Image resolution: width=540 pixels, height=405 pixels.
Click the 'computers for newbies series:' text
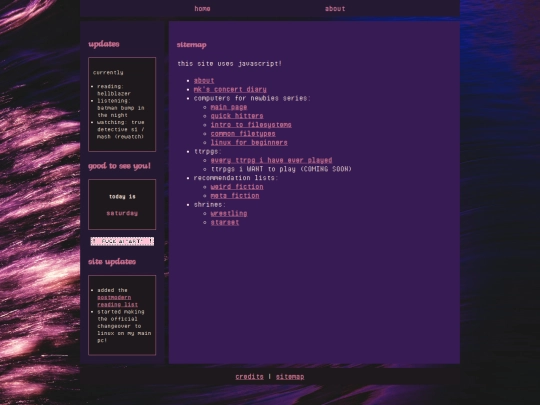tap(252, 98)
